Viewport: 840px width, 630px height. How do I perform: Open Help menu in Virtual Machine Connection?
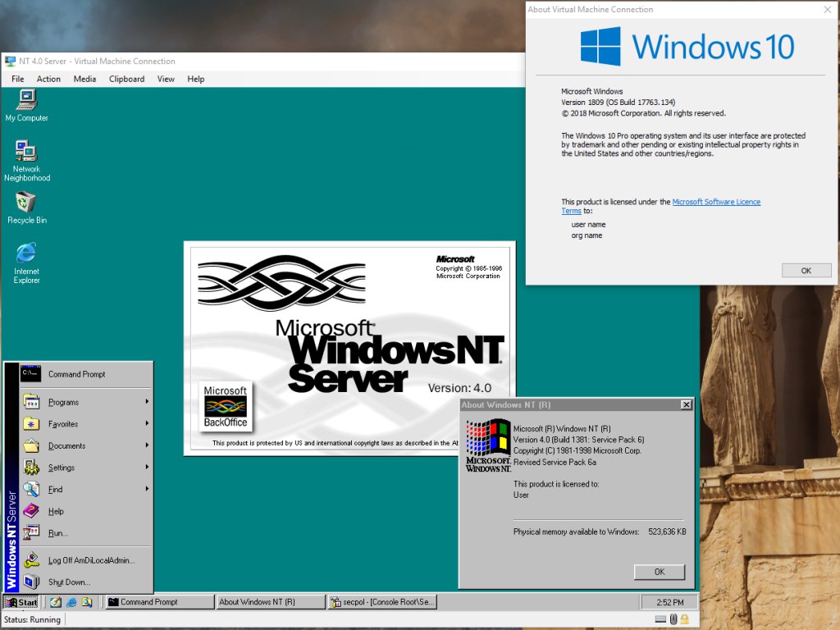[x=195, y=79]
